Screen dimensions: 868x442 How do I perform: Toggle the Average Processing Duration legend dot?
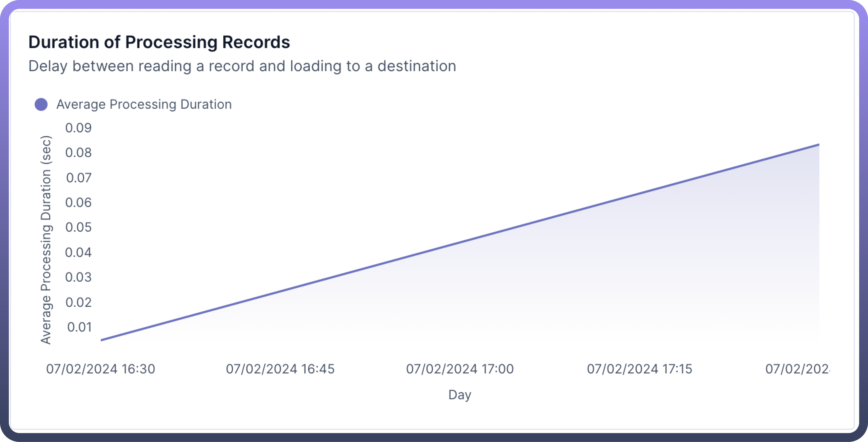pos(41,104)
